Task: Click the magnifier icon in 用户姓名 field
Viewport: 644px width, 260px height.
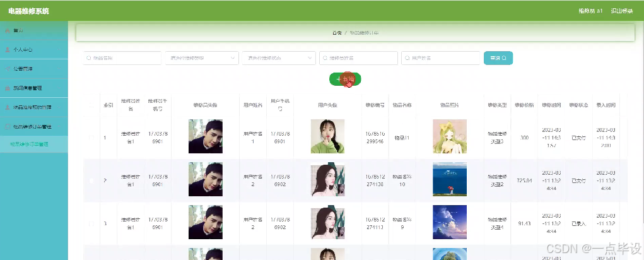Action: [x=407, y=58]
